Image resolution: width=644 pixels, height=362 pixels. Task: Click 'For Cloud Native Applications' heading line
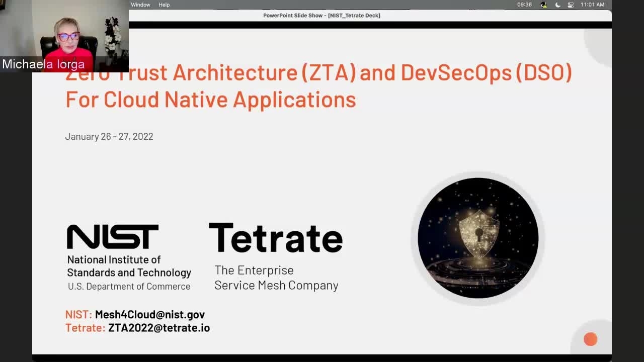pos(211,100)
